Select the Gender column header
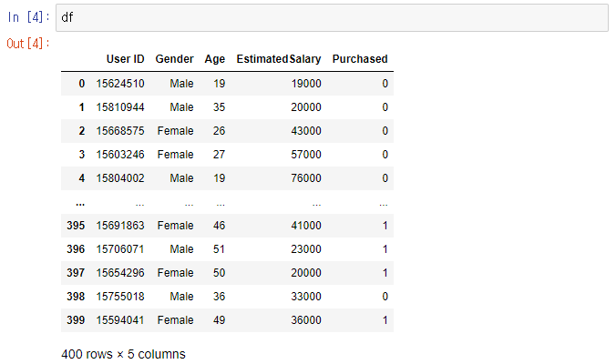Image resolution: width=616 pixels, height=364 pixels. [174, 59]
